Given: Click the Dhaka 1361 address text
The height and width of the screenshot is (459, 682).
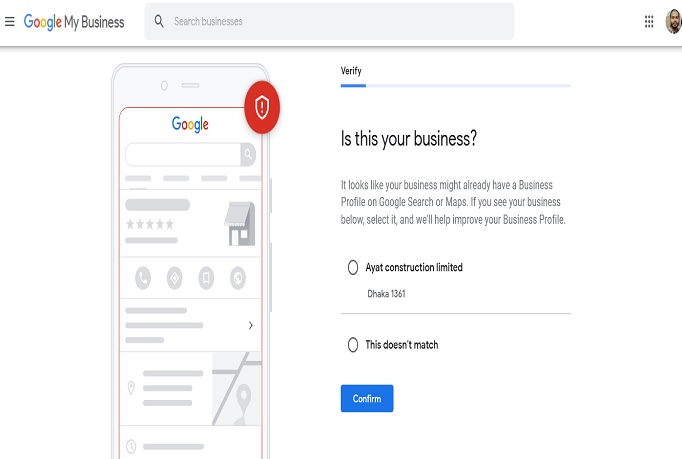Looking at the screenshot, I should point(386,294).
